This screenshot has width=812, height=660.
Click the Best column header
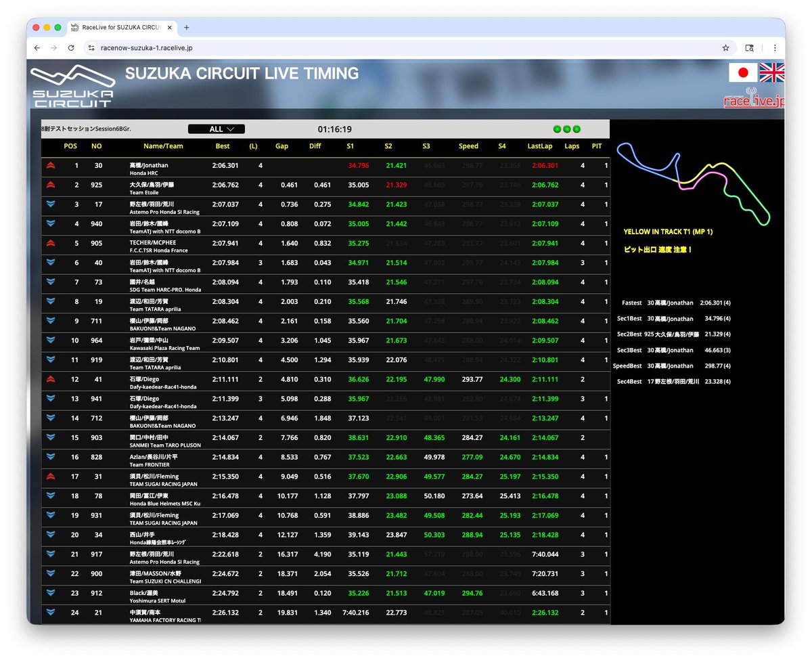223,146
